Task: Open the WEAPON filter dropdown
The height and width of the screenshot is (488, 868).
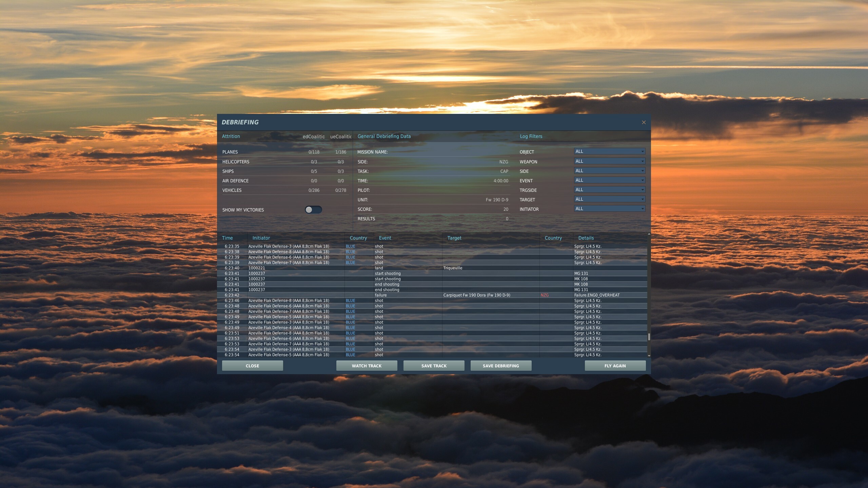Action: coord(609,161)
